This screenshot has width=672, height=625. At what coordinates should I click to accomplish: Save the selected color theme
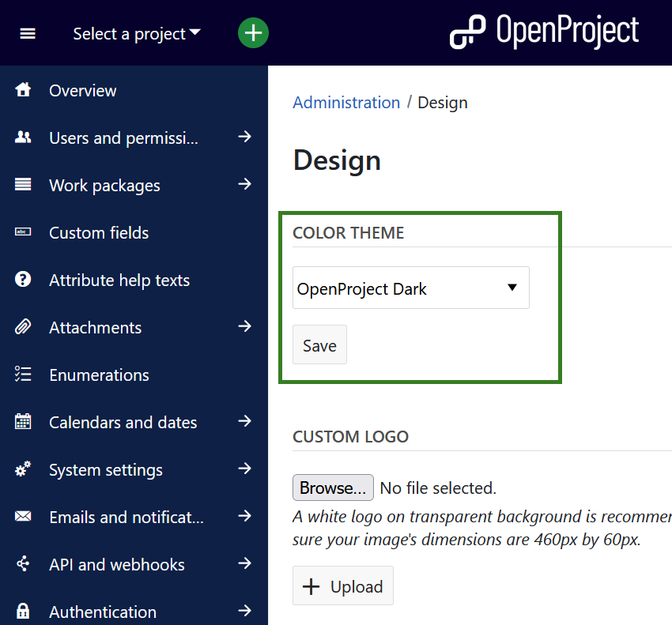point(319,345)
